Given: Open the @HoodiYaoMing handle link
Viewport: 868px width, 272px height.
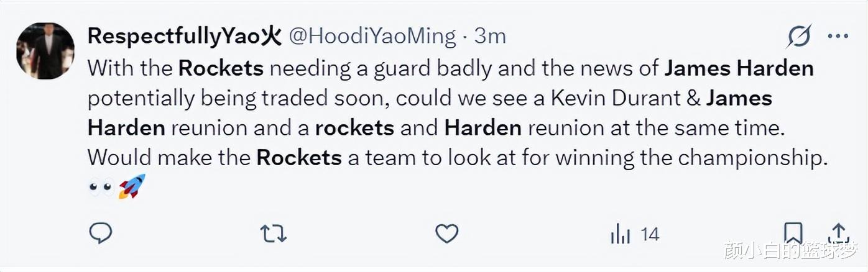Looking at the screenshot, I should (373, 36).
